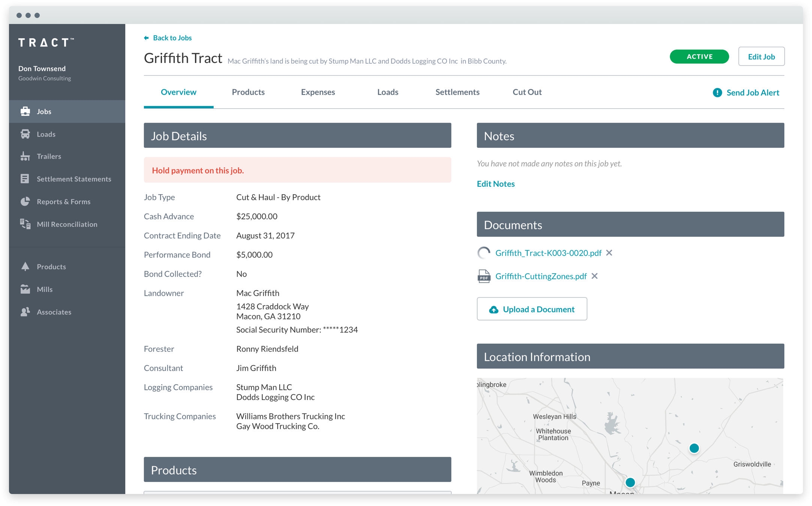Viewport: 812px width, 506px height.
Task: Click the Loads icon in sidebar
Action: (25, 133)
